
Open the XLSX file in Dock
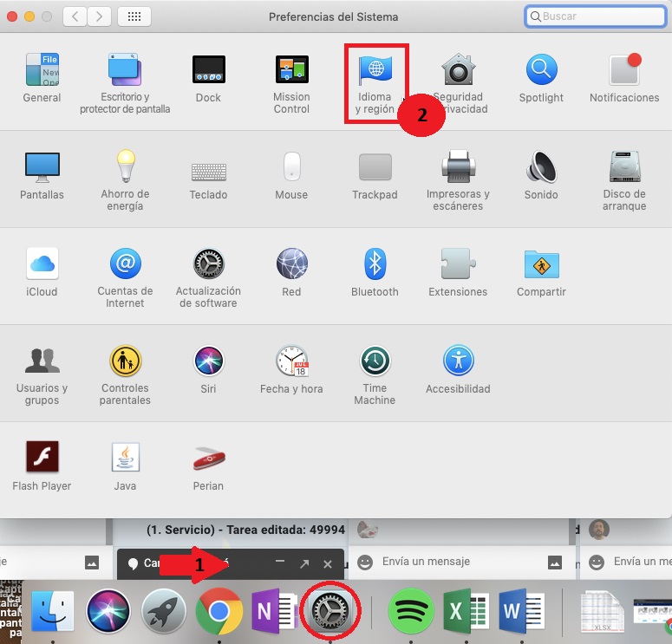[x=603, y=612]
